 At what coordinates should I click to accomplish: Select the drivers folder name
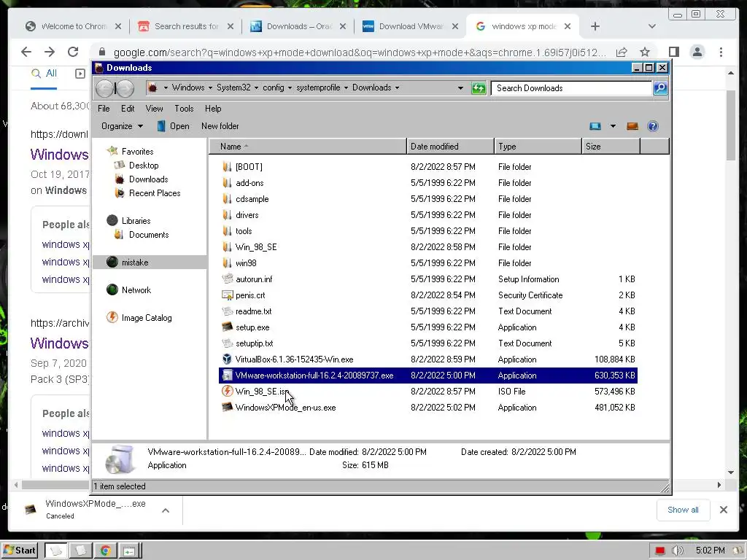pyautogui.click(x=247, y=215)
